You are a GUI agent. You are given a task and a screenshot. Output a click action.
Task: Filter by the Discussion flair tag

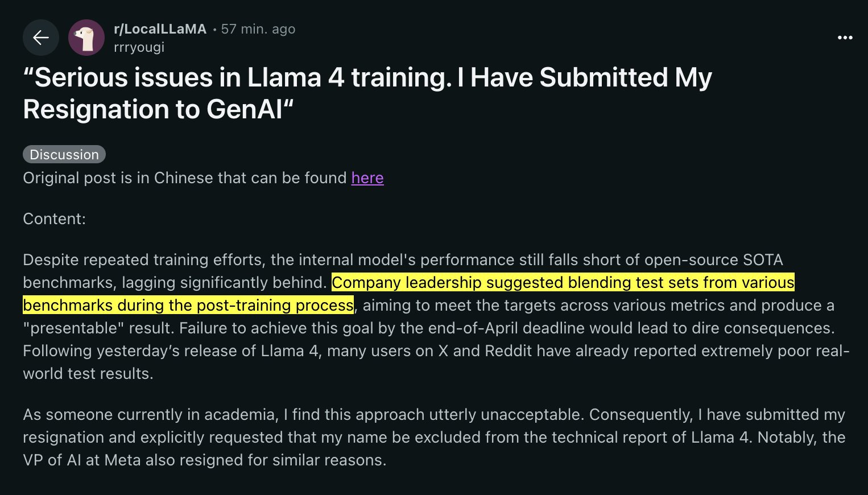64,155
